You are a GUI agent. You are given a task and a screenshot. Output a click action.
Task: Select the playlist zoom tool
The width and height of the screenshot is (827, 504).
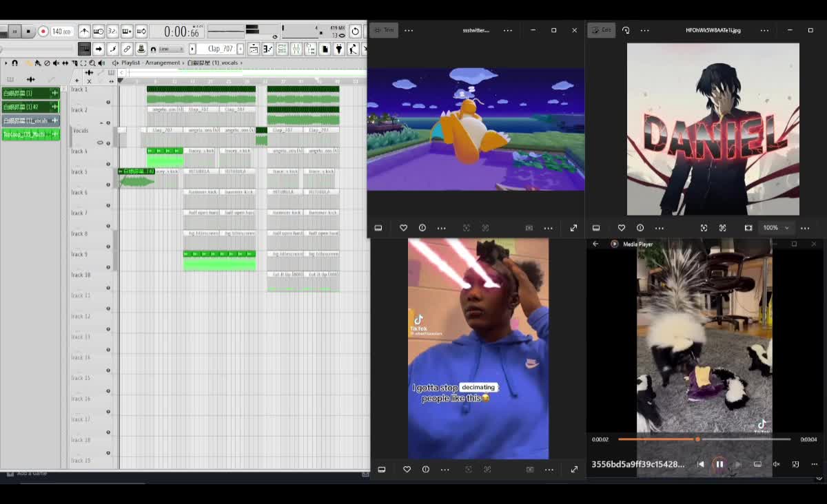click(x=92, y=63)
